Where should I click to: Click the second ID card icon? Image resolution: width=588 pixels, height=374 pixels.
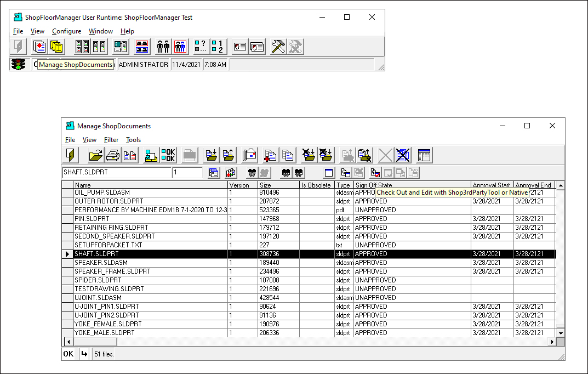(x=257, y=47)
